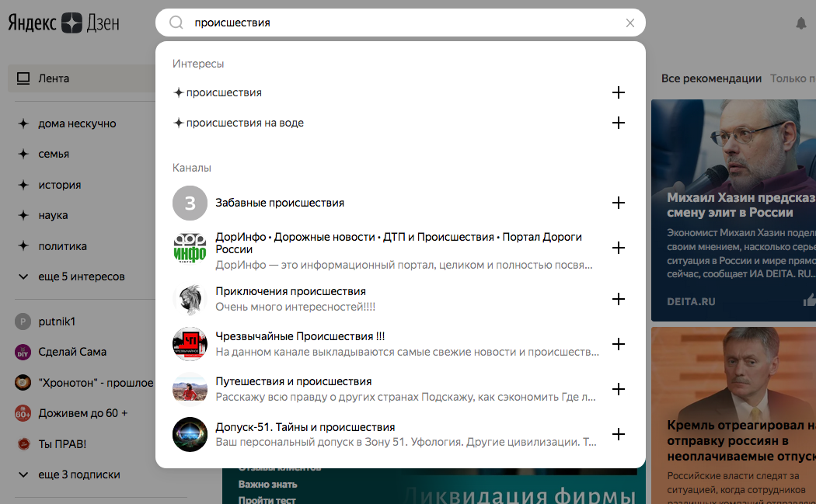
Task: Add the interest 'происшествия' with its plus
Action: coord(619,92)
